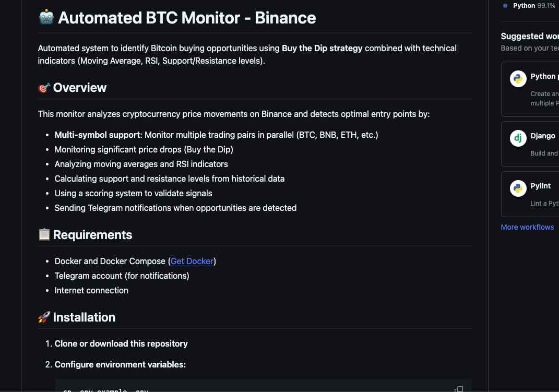559x392 pixels.
Task: Click the clipboard emoji beside Requirements
Action: (44, 235)
